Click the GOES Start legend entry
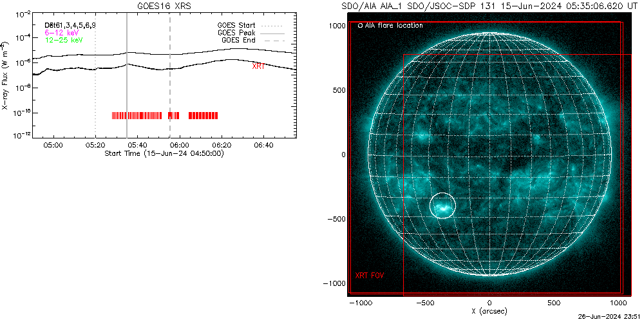Screen dimensions: 644x322 [x=251, y=26]
